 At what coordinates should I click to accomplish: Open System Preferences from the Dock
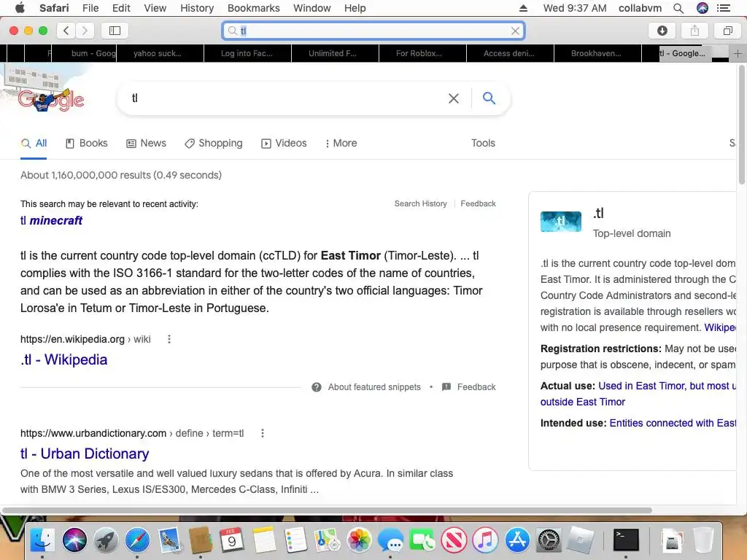coord(549,540)
